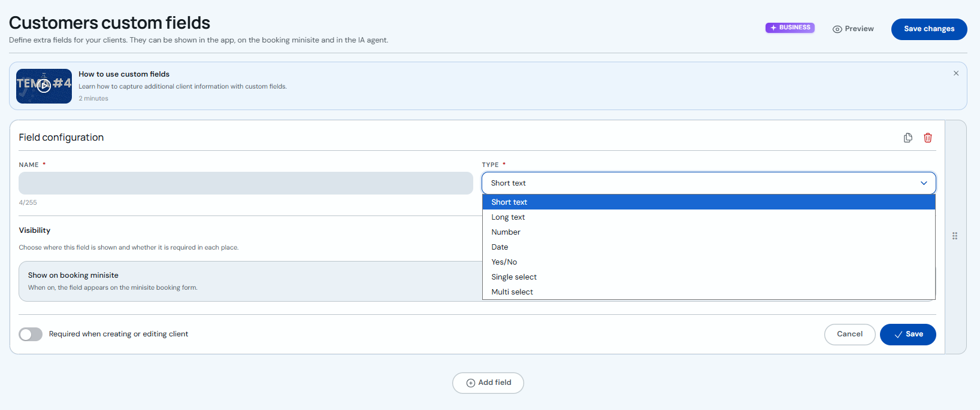980x410 pixels.
Task: Select Yes/No field type
Action: (709, 262)
